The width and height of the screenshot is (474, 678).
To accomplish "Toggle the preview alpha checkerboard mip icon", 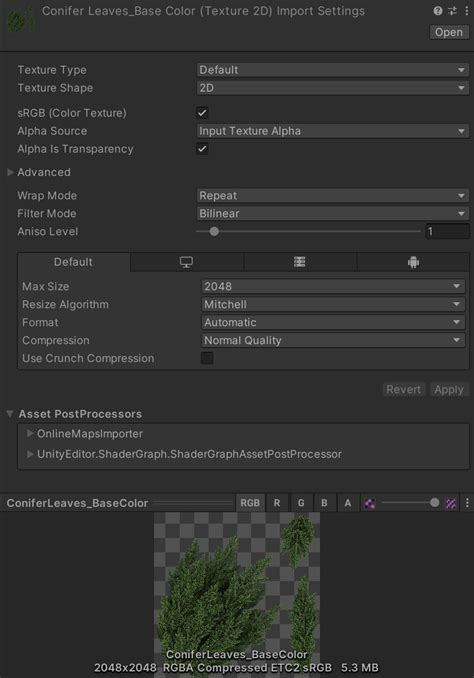I will 370,503.
